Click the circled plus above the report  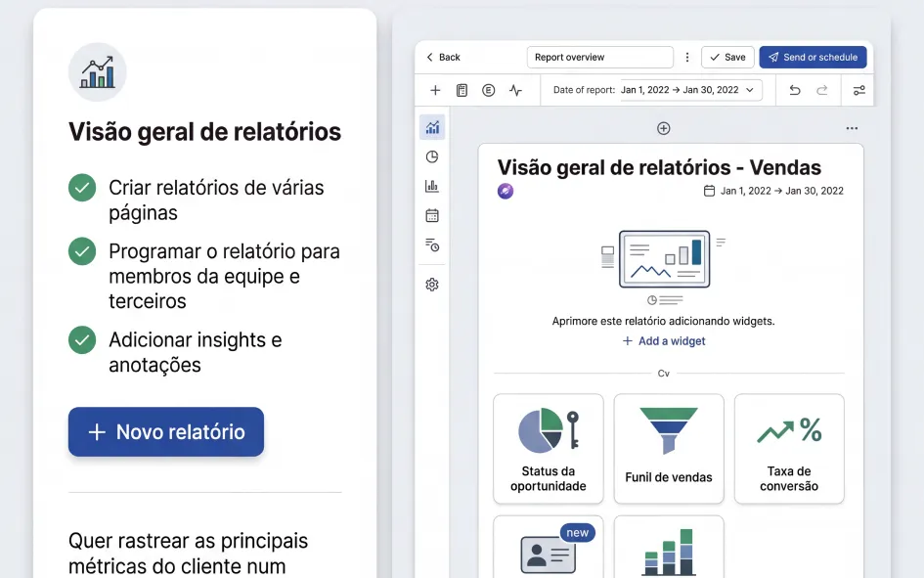(664, 128)
